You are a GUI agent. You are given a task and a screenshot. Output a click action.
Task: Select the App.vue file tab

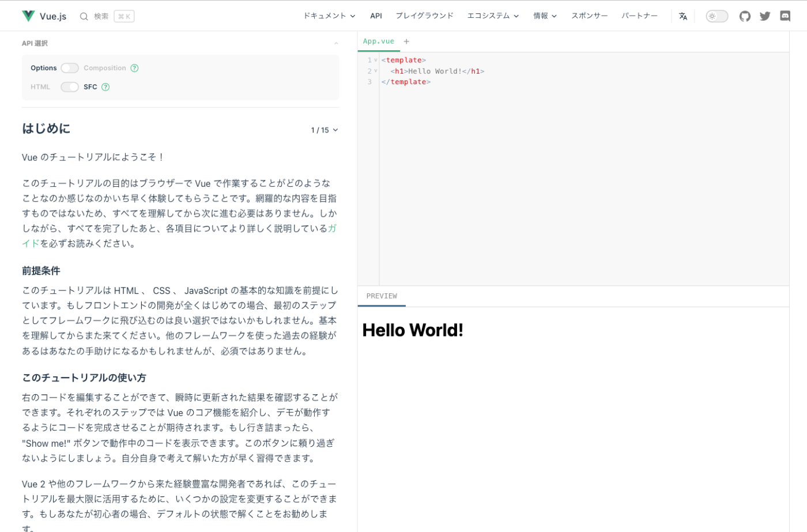click(379, 41)
